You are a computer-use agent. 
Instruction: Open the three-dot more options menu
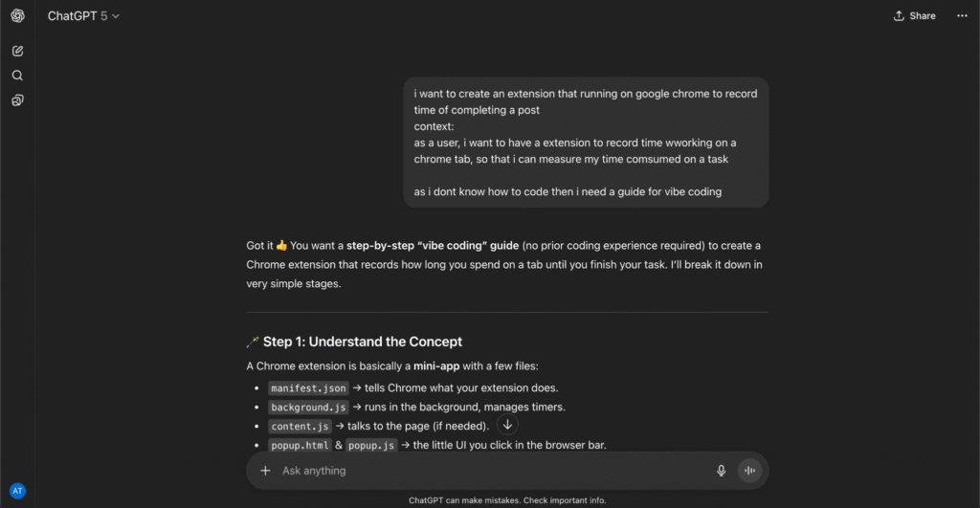click(962, 16)
